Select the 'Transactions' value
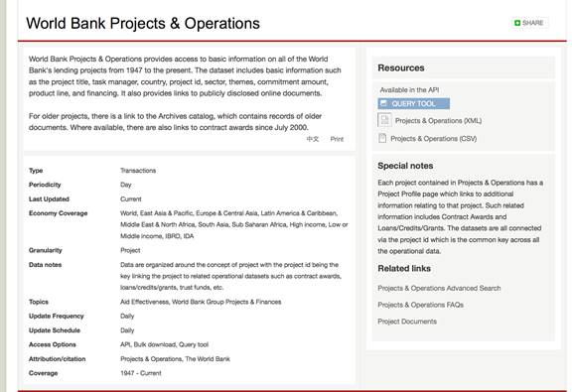The width and height of the screenshot is (572, 392). [x=138, y=171]
